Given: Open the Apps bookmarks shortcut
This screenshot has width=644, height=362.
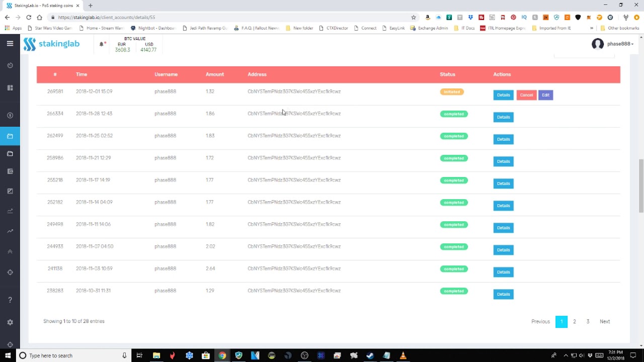Looking at the screenshot, I should (x=14, y=28).
